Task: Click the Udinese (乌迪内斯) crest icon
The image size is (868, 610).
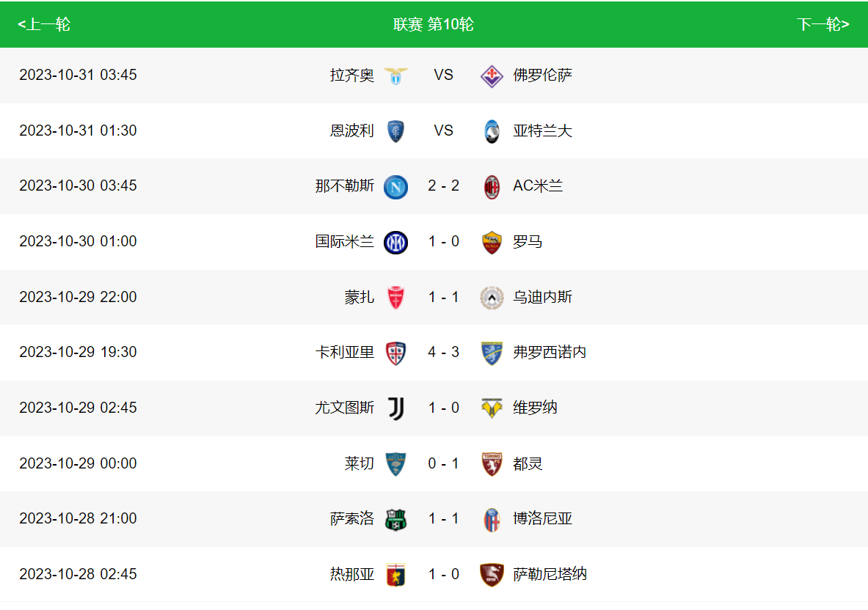Action: pos(492,298)
